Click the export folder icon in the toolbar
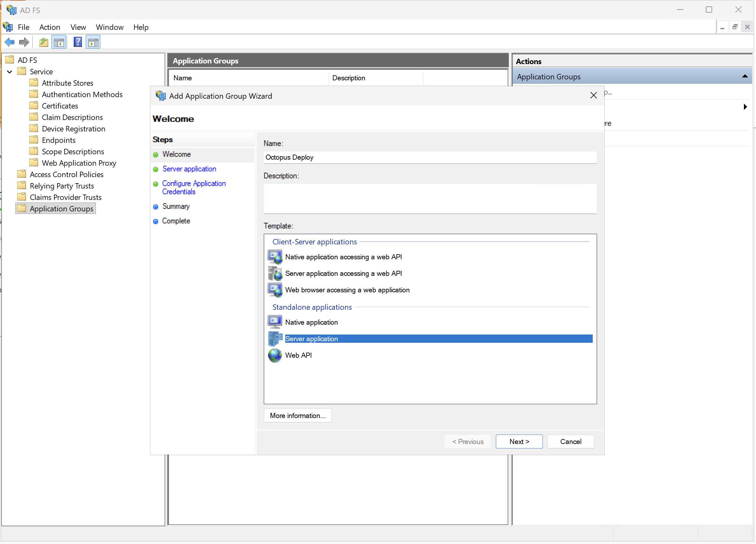 (x=43, y=42)
